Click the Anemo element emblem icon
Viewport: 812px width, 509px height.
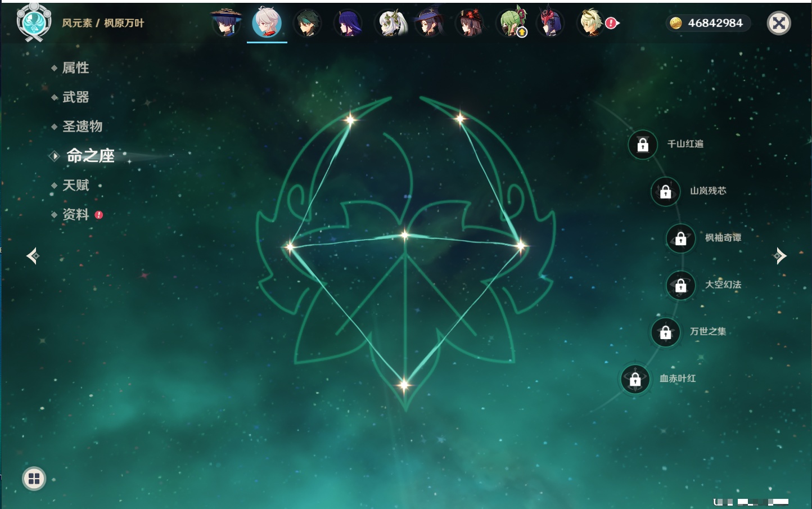pyautogui.click(x=34, y=22)
